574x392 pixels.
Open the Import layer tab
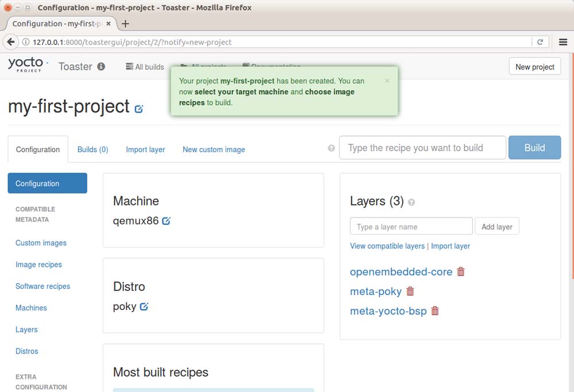(145, 149)
